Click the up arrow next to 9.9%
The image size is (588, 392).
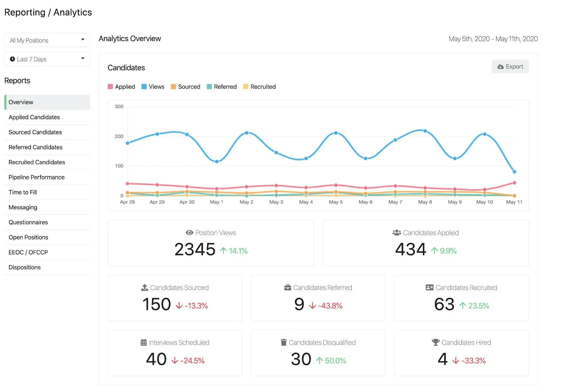(x=434, y=251)
